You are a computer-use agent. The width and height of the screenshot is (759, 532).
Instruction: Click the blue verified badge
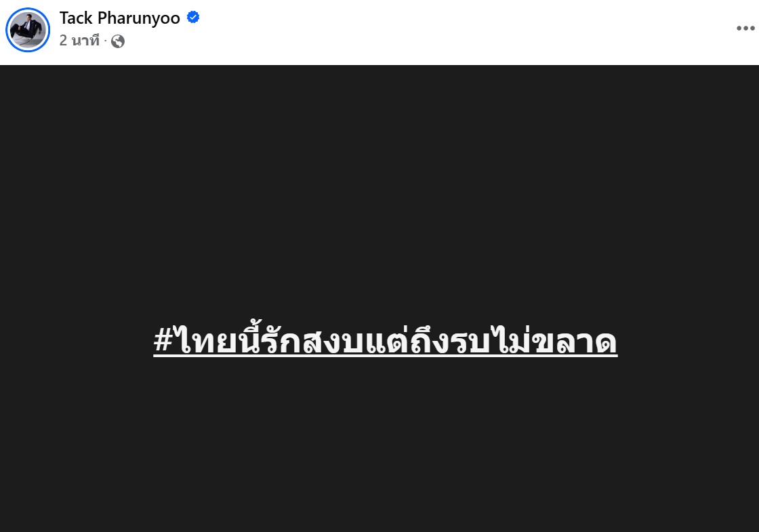pyautogui.click(x=193, y=18)
